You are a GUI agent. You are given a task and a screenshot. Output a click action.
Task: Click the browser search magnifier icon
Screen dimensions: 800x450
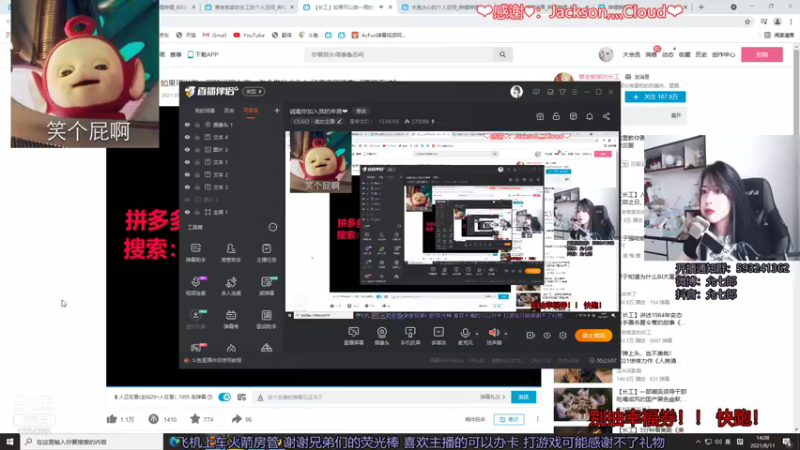tap(503, 55)
